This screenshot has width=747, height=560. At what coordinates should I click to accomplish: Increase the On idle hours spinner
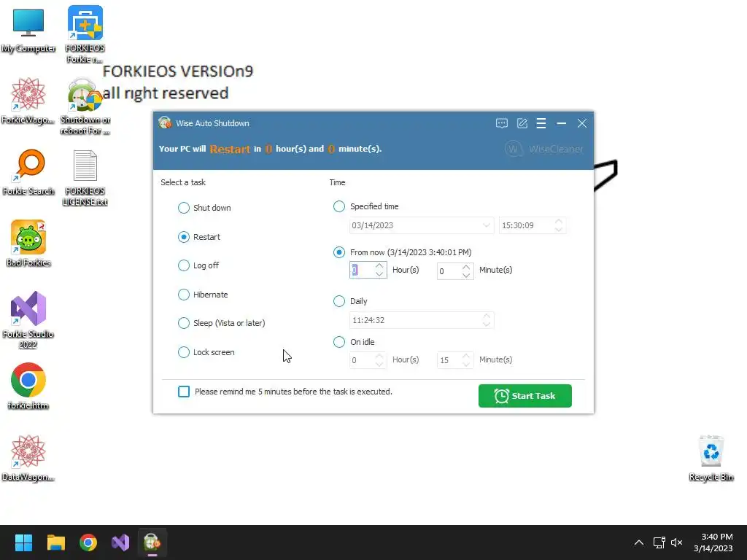[379, 356]
